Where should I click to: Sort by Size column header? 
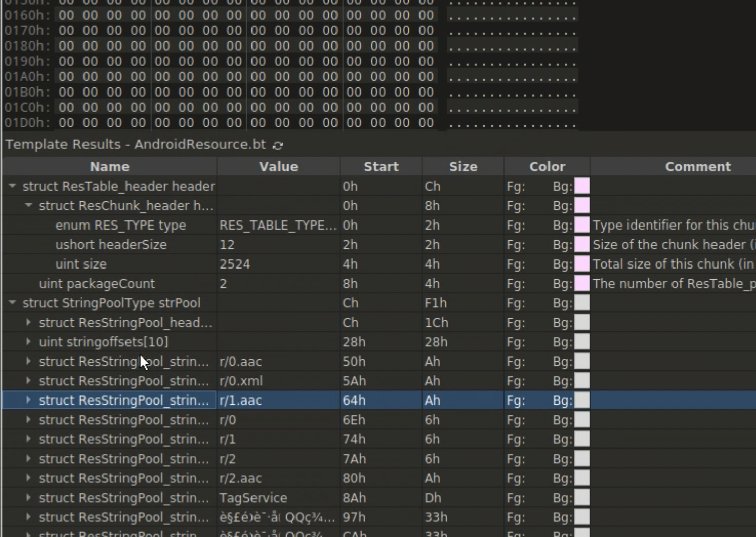463,167
